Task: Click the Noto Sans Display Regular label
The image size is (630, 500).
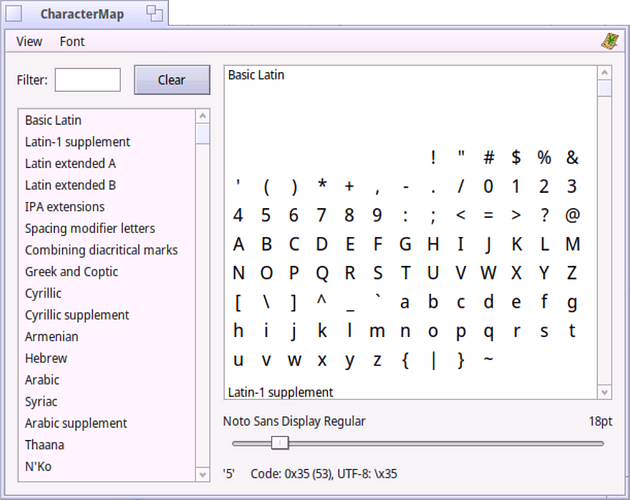Action: (294, 421)
